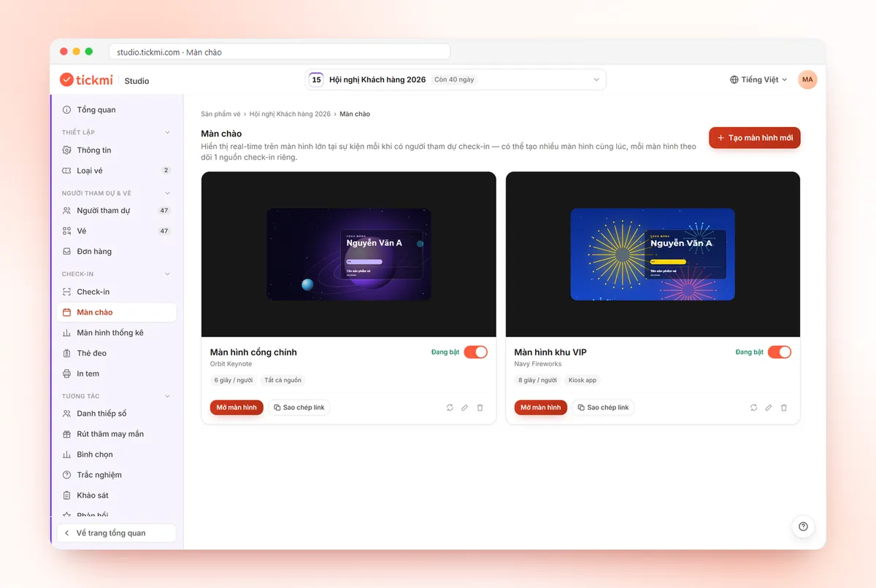Click the MA user avatar
This screenshot has height=588, width=876.
[x=807, y=80]
